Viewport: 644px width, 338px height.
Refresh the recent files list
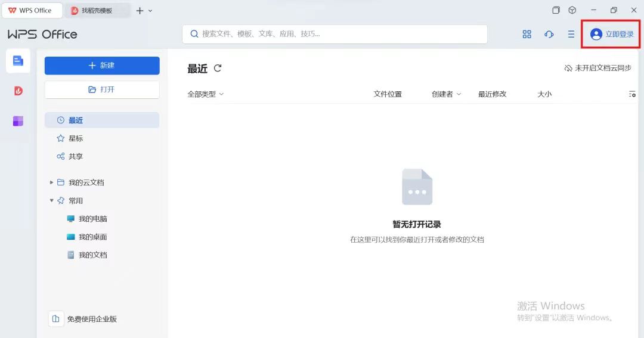click(218, 69)
